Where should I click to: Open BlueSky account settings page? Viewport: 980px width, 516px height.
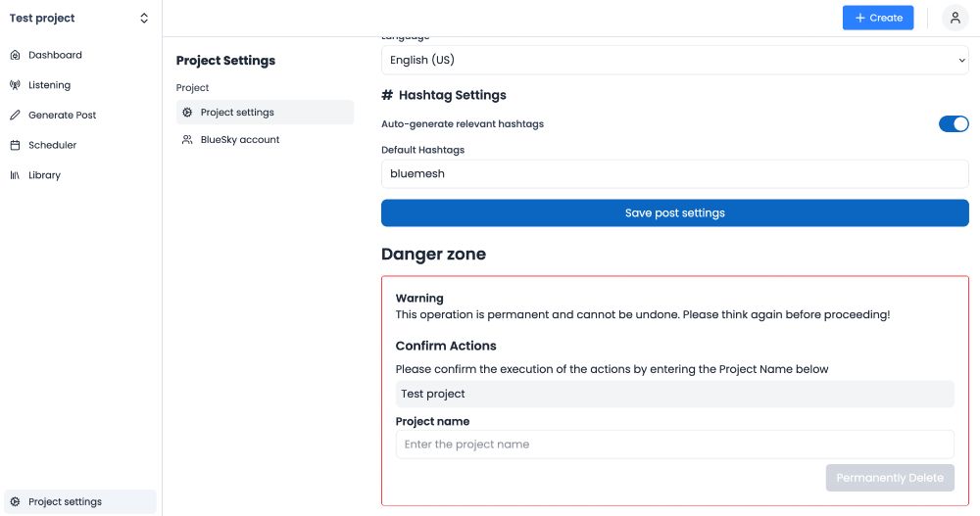click(x=240, y=140)
